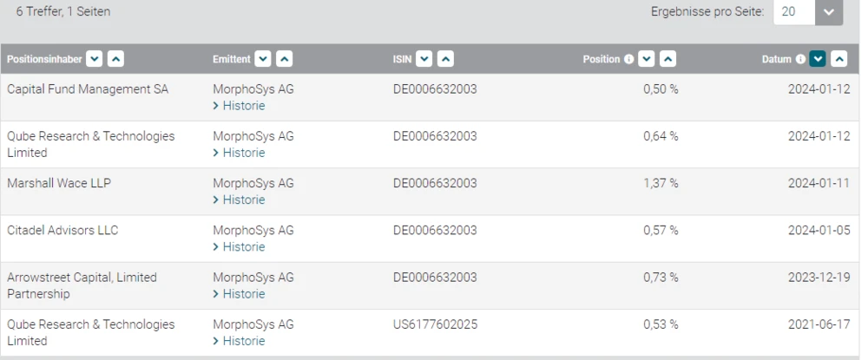Viewport: 868px width, 360px height.
Task: Select ISIN of the Marshall Wace LLP row
Action: [x=435, y=183]
